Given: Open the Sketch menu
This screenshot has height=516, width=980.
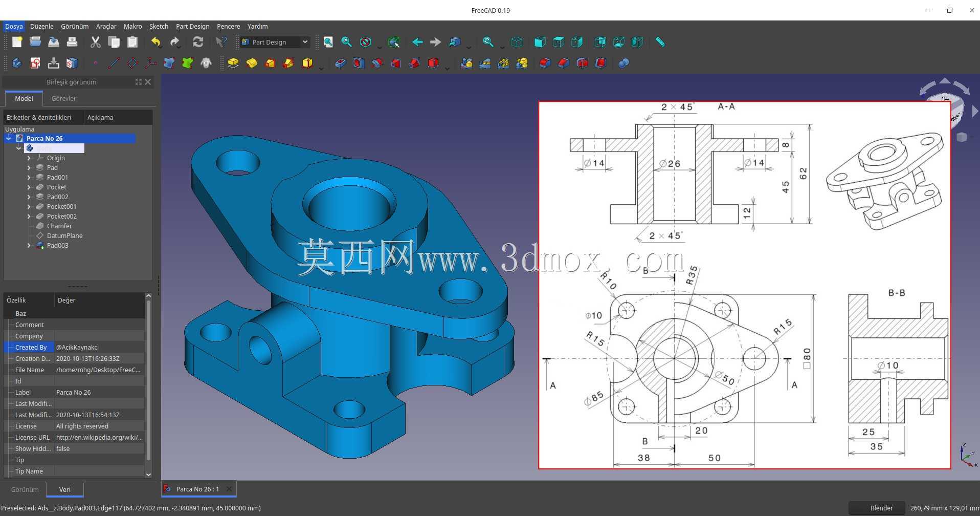Looking at the screenshot, I should click(x=159, y=26).
